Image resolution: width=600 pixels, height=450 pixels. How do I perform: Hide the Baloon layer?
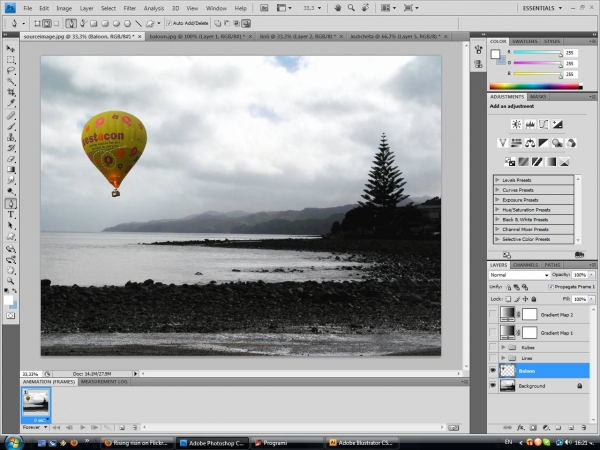click(493, 370)
